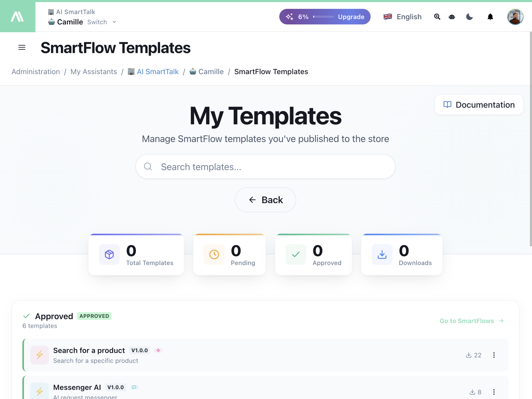Click the Total Templates cube icon
The image size is (532, 399).
[x=109, y=254]
